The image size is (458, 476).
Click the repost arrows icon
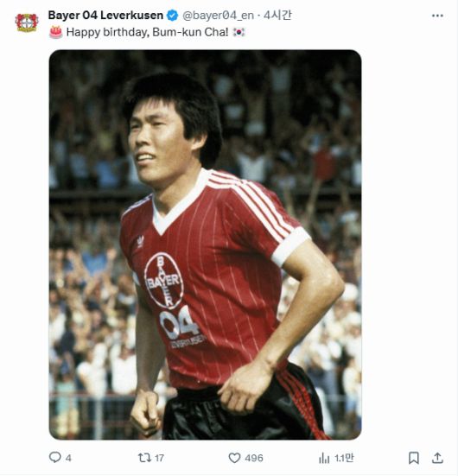[143, 458]
